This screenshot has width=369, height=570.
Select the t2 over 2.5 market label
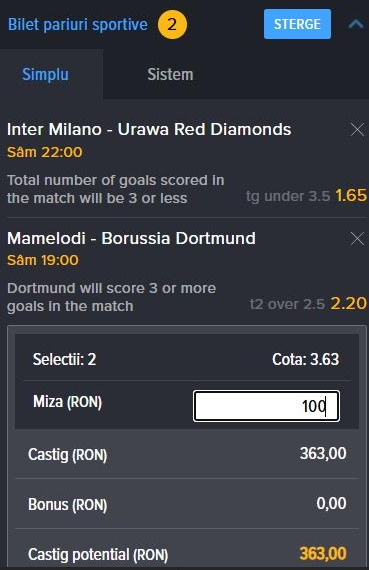pos(287,304)
